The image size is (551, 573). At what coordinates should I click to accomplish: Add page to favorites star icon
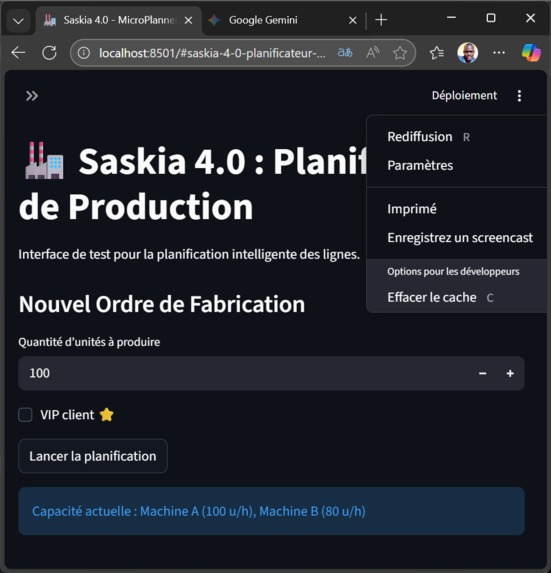(x=400, y=53)
